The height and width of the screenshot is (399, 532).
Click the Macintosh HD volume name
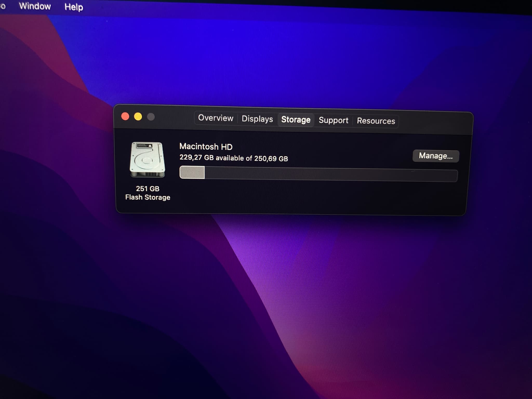206,147
